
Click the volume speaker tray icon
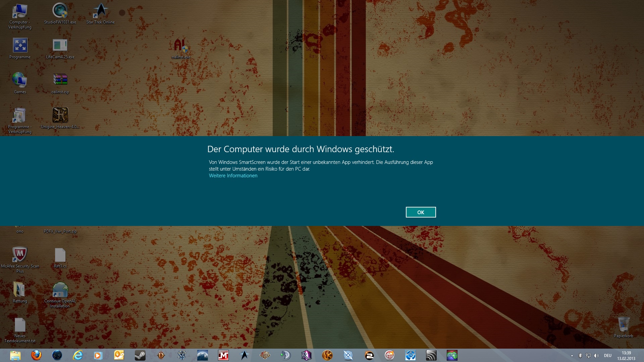pos(596,356)
